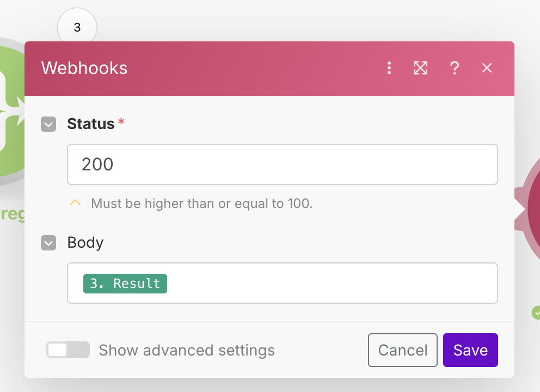The height and width of the screenshot is (392, 540).
Task: Click the module number 3 bubble
Action: click(x=77, y=26)
